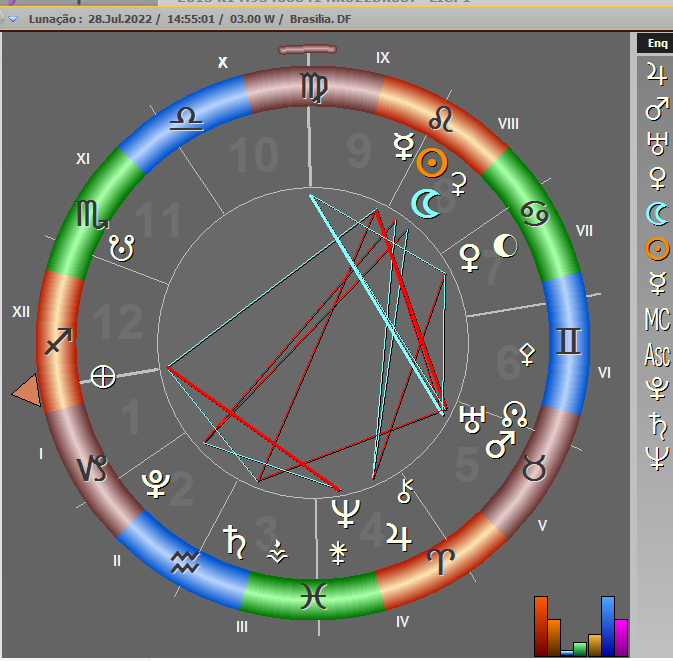Viewport: 673px width, 661px height.
Task: Click Saturn planet in house 3
Action: point(234,542)
